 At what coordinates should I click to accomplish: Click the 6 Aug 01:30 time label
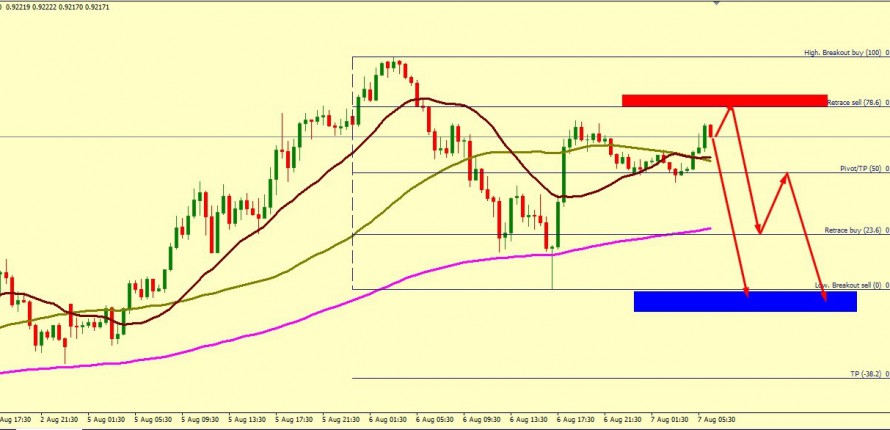[x=389, y=420]
